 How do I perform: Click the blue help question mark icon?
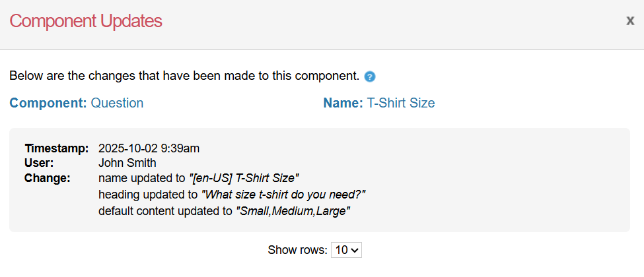click(x=370, y=77)
